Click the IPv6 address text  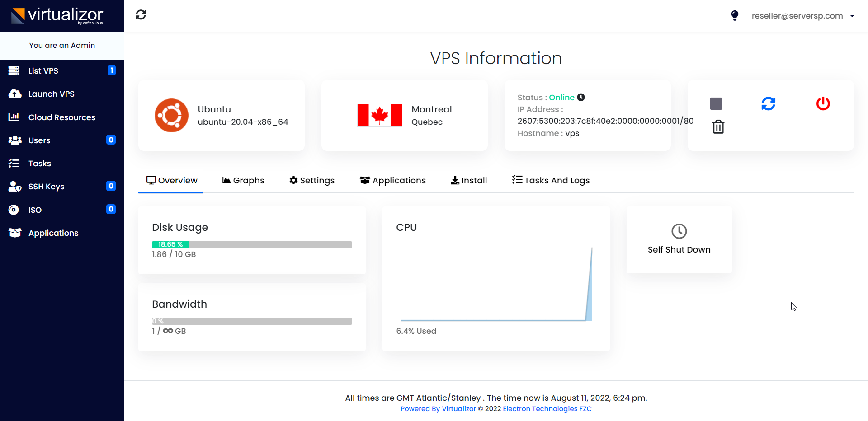(605, 121)
